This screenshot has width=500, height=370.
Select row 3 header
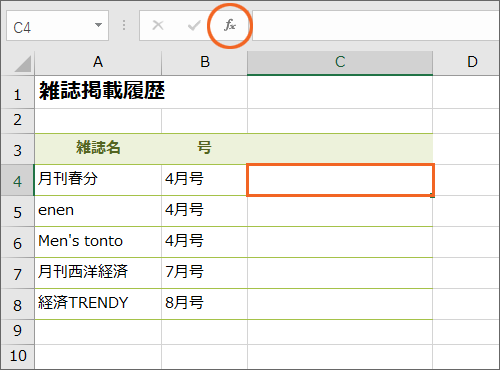click(x=17, y=149)
